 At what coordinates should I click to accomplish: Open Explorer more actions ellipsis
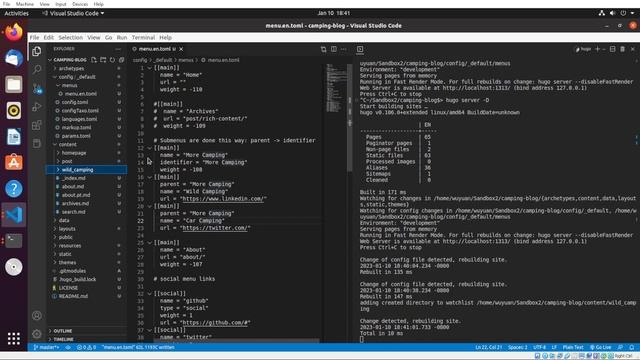coord(118,49)
